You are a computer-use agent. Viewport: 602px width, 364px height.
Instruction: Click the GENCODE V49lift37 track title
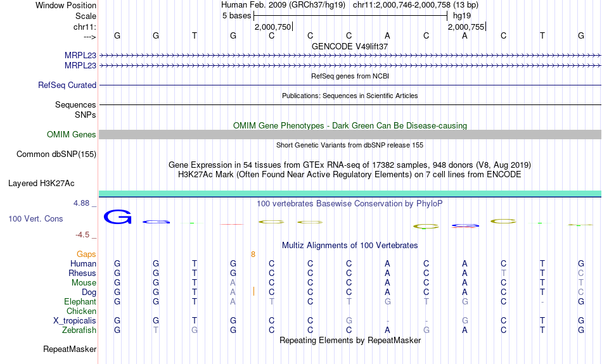[x=350, y=46]
